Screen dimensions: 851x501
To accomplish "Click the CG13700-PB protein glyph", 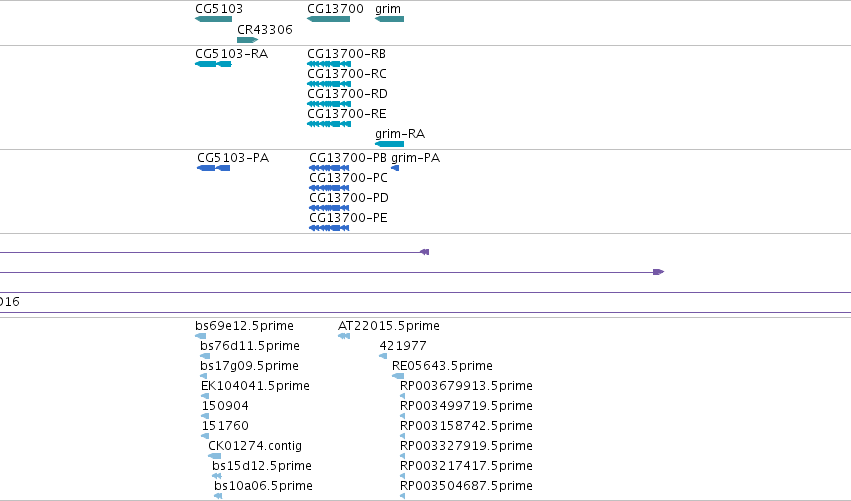I will 329,168.
